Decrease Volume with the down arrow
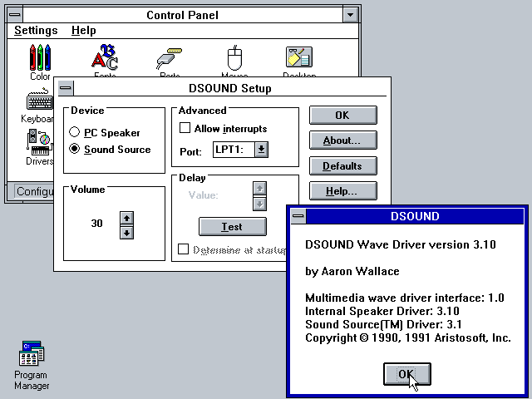 [126, 233]
